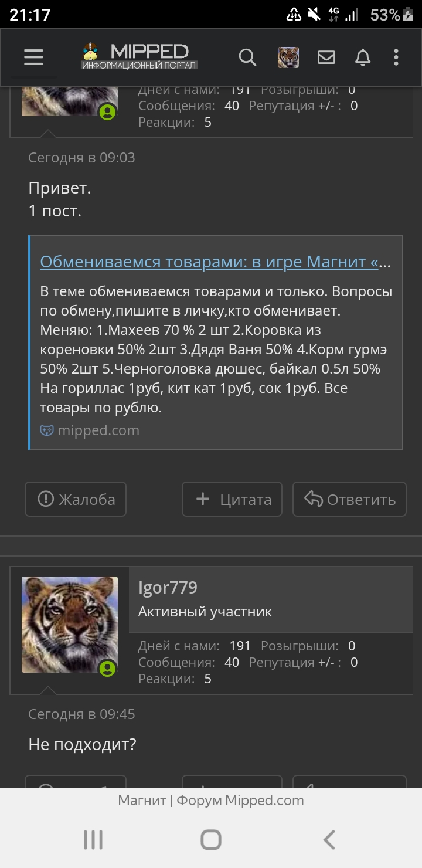The image size is (422, 868).
Task: Quote the 09:03 post with Цитата
Action: [232, 499]
